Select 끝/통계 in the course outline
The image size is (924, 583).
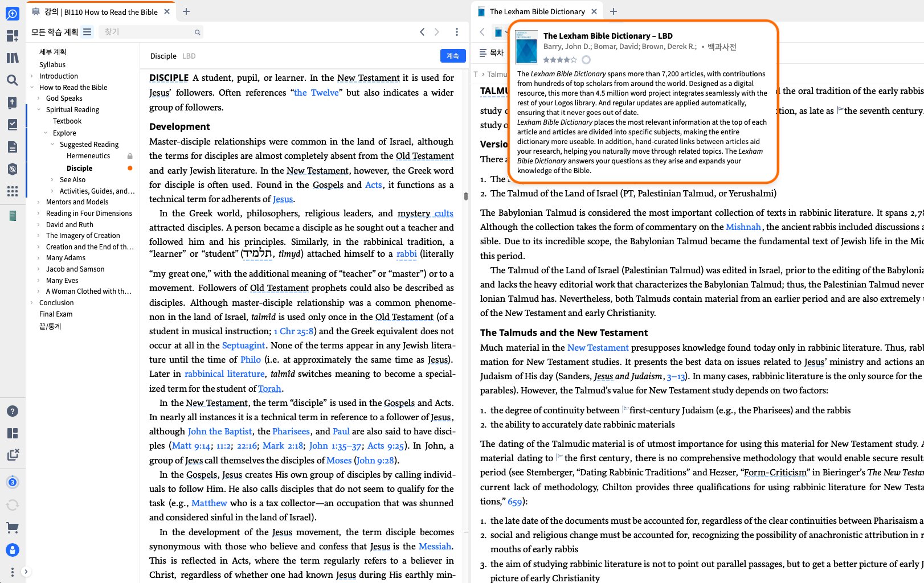pos(50,326)
